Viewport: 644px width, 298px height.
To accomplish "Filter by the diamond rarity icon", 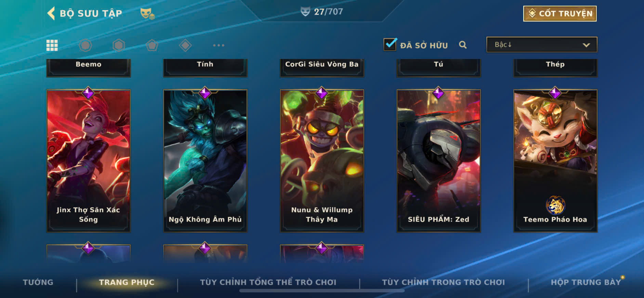I will tap(185, 45).
